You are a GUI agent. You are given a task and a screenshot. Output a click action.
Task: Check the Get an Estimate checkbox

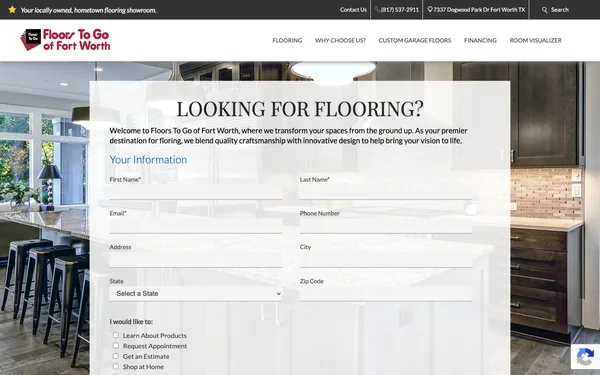tap(116, 356)
